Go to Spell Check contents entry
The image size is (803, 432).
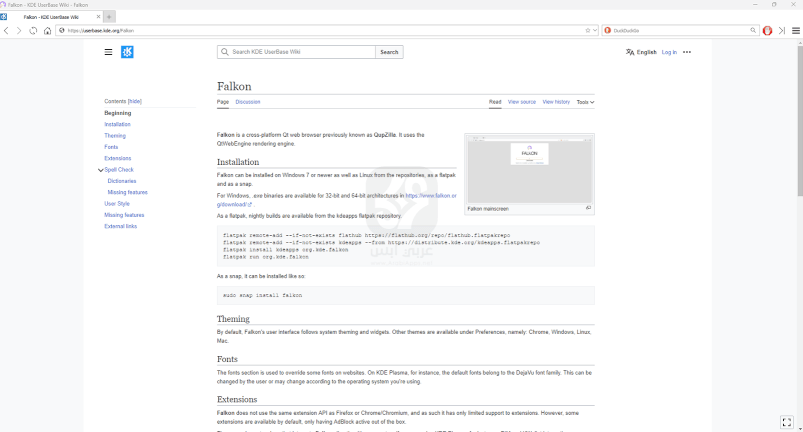119,169
